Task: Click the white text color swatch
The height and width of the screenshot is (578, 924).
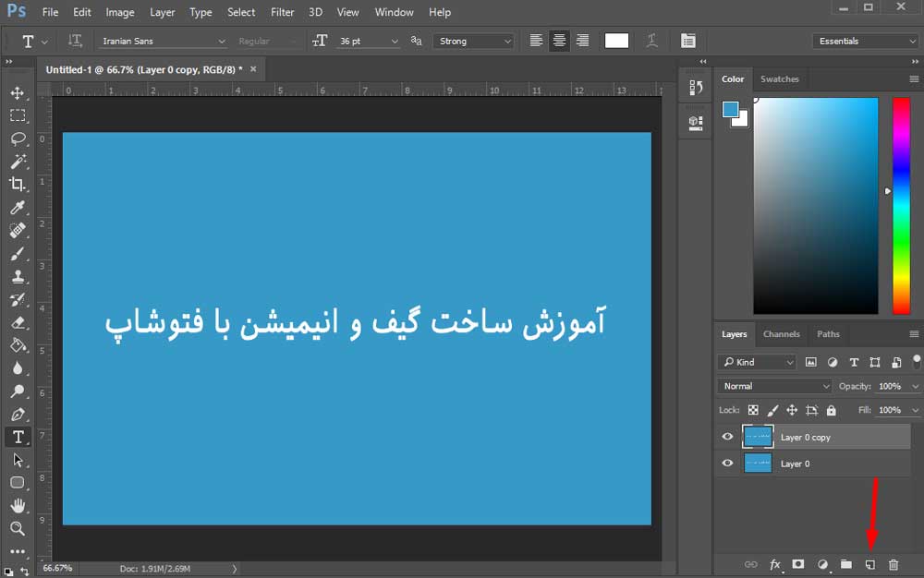Action: 616,41
